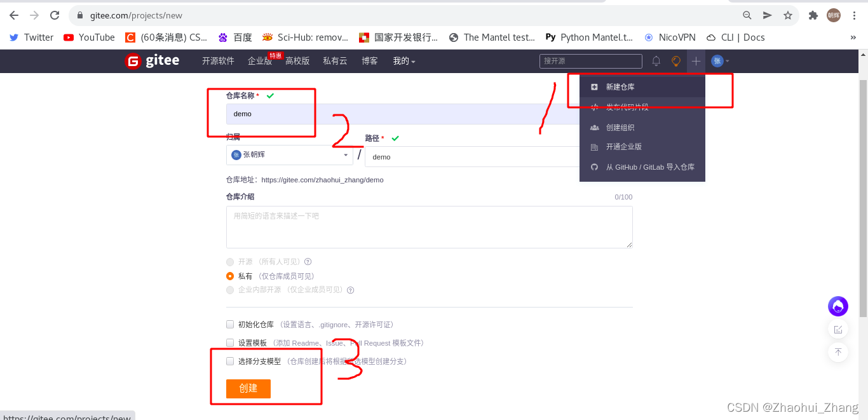Viewport: 868px width, 420px height.
Task: Click the help icon next to 企业内部开源
Action: click(x=350, y=290)
